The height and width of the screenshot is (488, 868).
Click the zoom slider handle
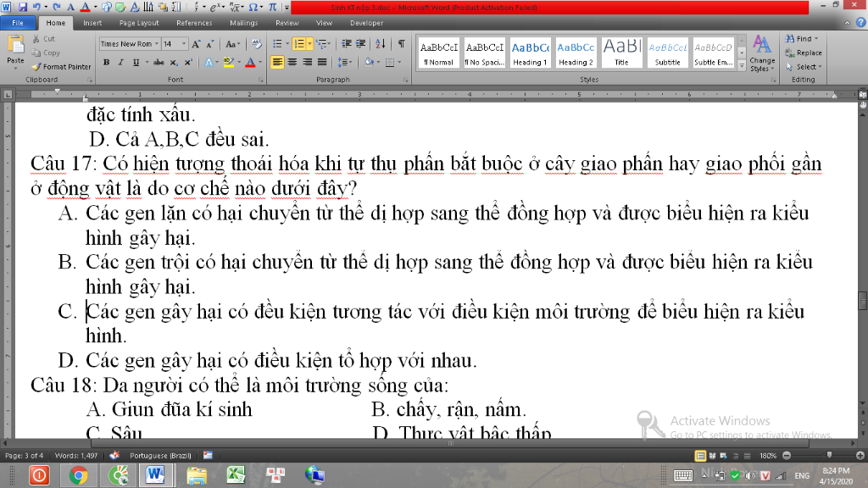pyautogui.click(x=829, y=455)
